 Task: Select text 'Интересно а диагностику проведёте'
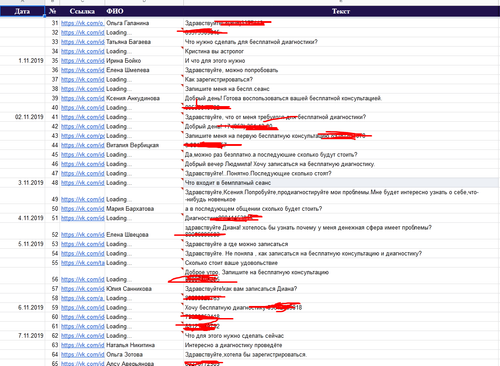point(233,345)
